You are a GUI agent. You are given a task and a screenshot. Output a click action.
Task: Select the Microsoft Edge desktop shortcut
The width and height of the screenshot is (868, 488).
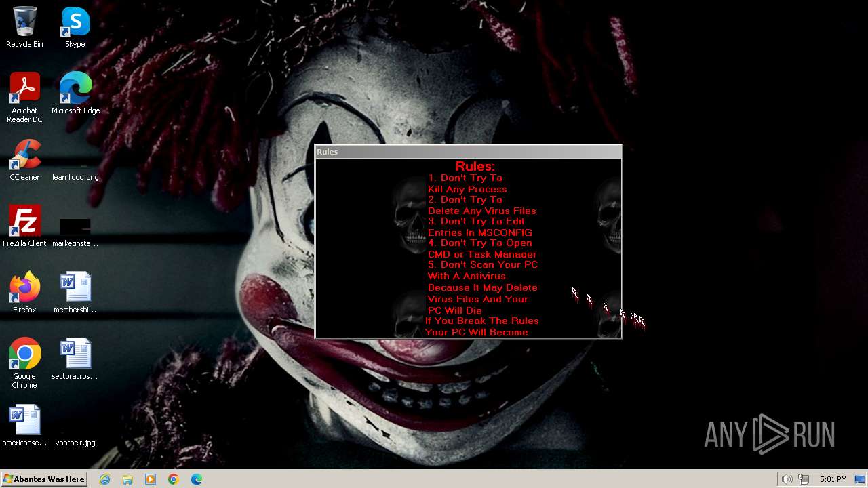(75, 94)
